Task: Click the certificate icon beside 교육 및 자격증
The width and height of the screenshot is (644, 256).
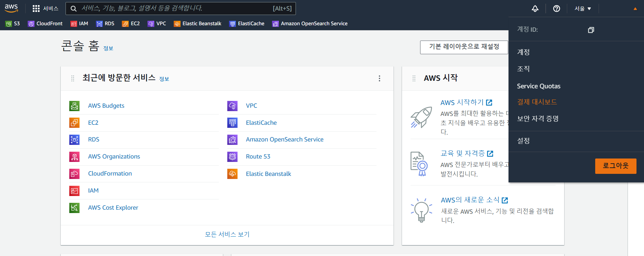Action: [419, 164]
